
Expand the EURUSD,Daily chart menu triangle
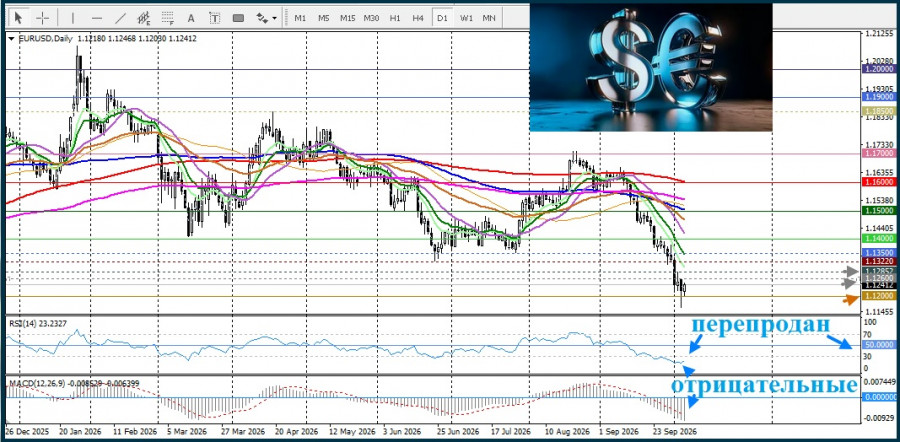pos(12,39)
